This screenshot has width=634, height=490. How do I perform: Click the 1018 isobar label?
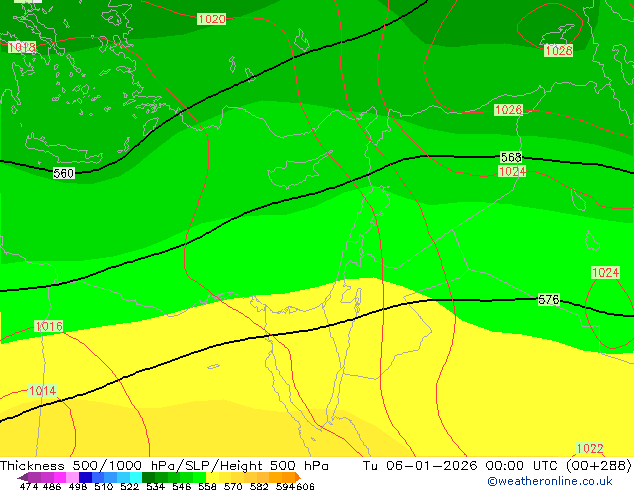click(x=22, y=47)
